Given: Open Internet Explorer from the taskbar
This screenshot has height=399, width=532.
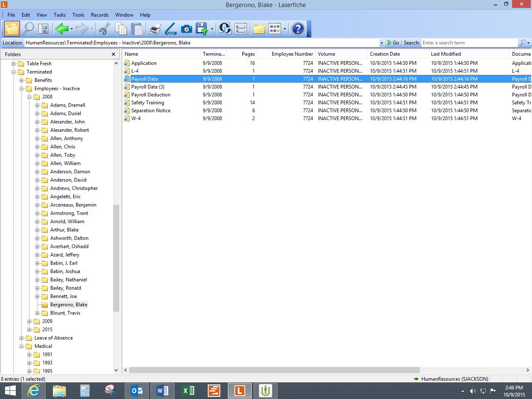Looking at the screenshot, I should click(x=34, y=391).
